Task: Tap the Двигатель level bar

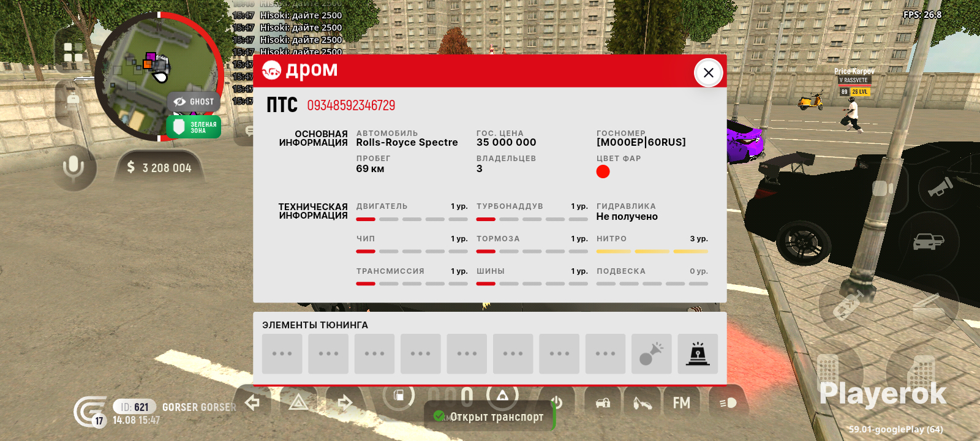Action: coord(412,219)
